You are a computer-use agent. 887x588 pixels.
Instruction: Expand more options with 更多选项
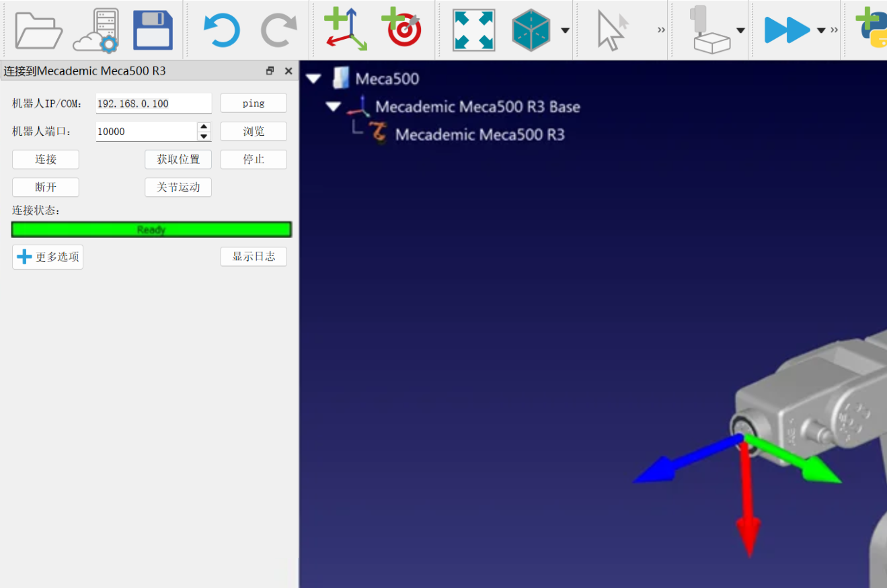pyautogui.click(x=48, y=257)
